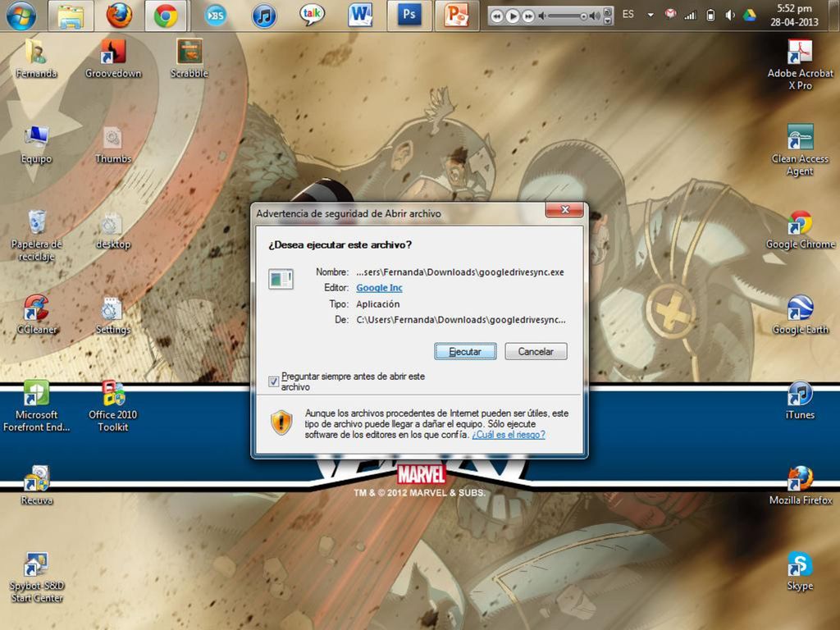This screenshot has height=630, width=840.
Task: Select the Office 2010 Toolkit icon
Action: (113, 406)
